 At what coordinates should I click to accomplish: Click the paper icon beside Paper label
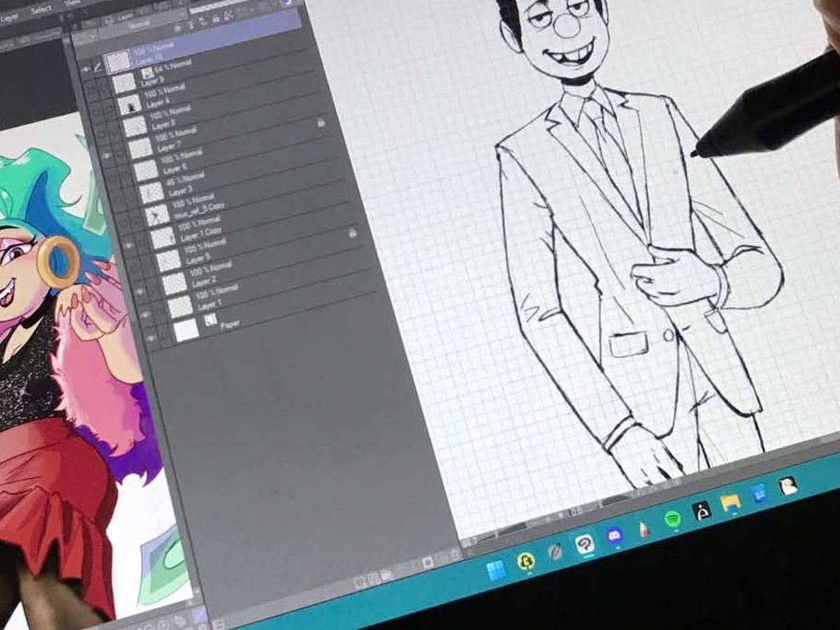click(211, 320)
